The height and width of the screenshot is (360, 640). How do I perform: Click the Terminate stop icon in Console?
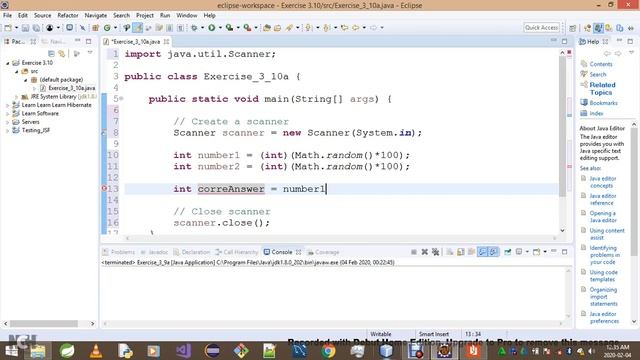[414, 252]
